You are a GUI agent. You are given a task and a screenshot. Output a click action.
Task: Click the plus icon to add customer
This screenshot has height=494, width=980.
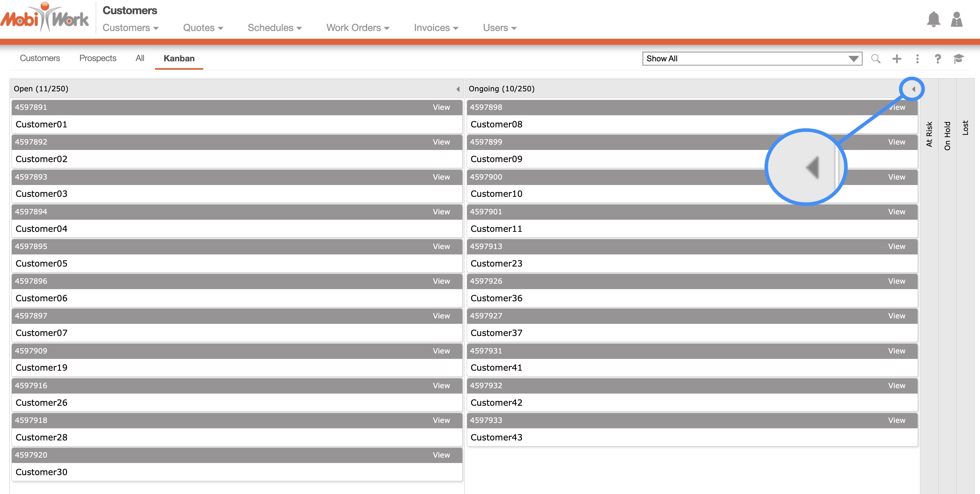pyautogui.click(x=896, y=59)
